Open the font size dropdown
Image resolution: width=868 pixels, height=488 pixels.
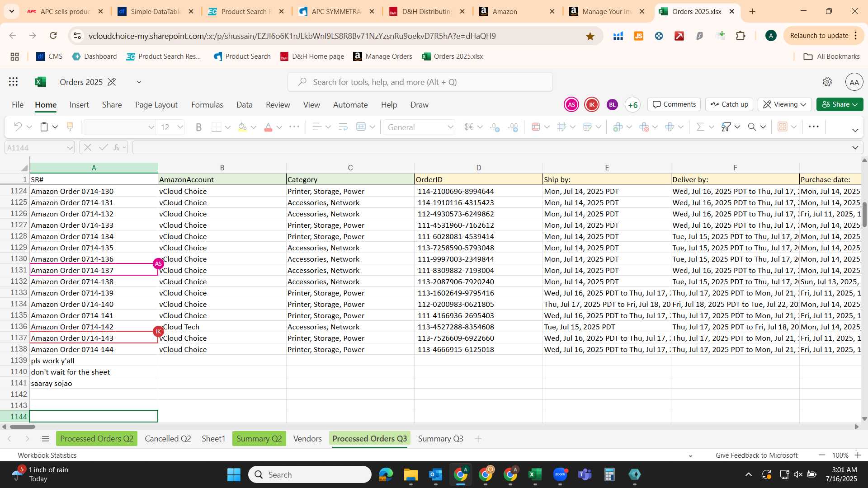click(180, 127)
